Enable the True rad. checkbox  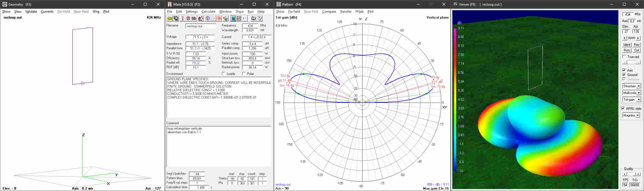coord(624,57)
